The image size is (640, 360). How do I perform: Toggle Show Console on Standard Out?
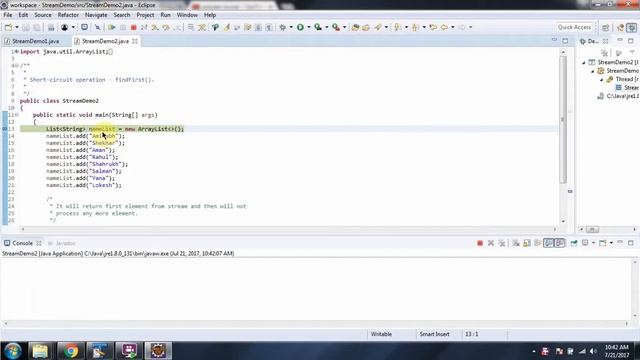(x=549, y=243)
